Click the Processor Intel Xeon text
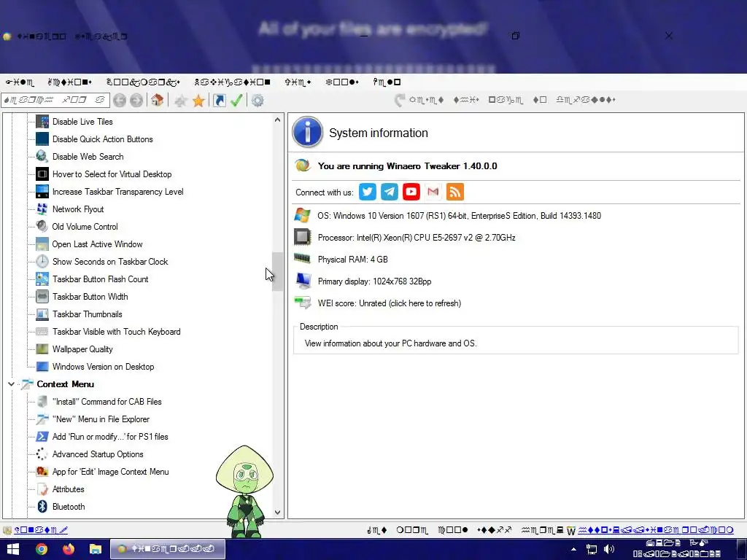Viewport: 747px width, 560px height. click(417, 238)
